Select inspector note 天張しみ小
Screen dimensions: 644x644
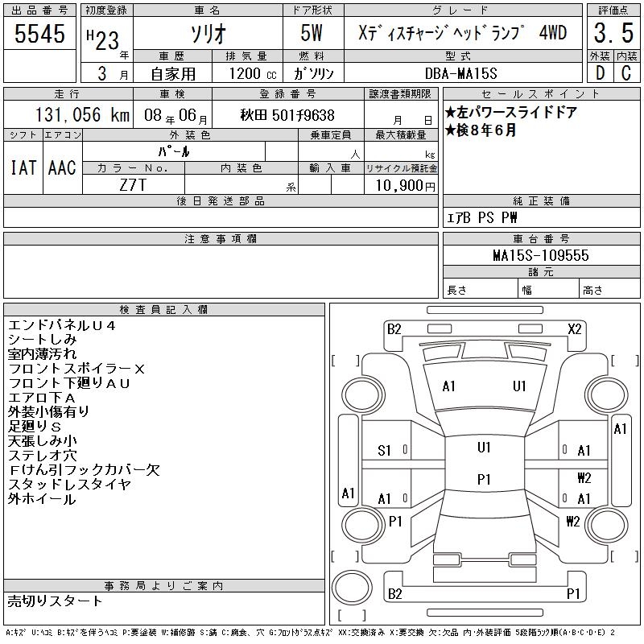pos(43,441)
